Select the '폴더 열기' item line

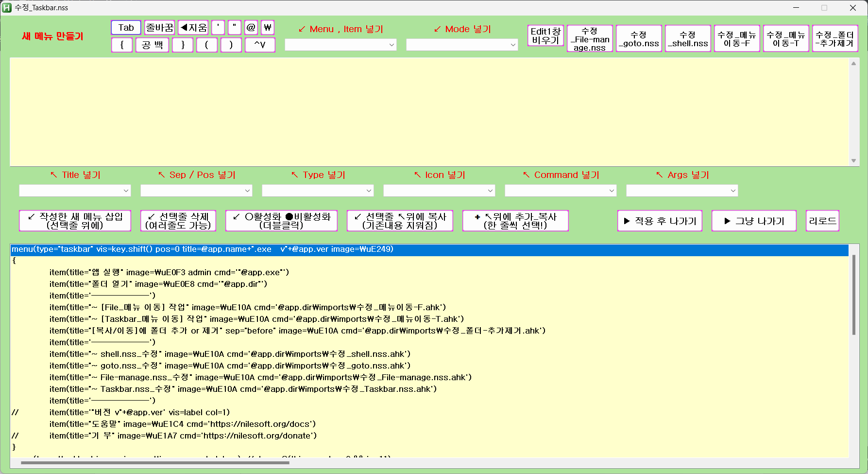(429, 284)
